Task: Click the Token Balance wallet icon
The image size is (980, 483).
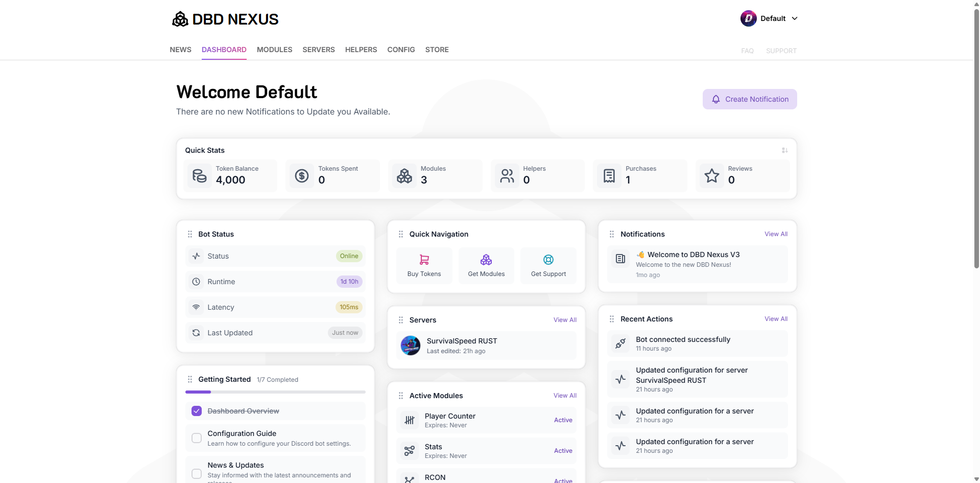Action: 199,175
